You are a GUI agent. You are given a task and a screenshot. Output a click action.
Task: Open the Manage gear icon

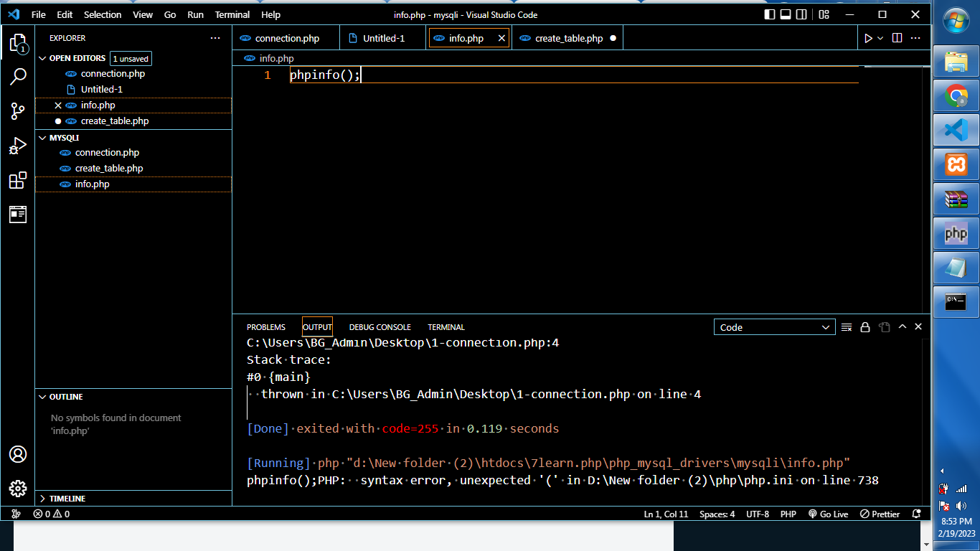[18, 489]
